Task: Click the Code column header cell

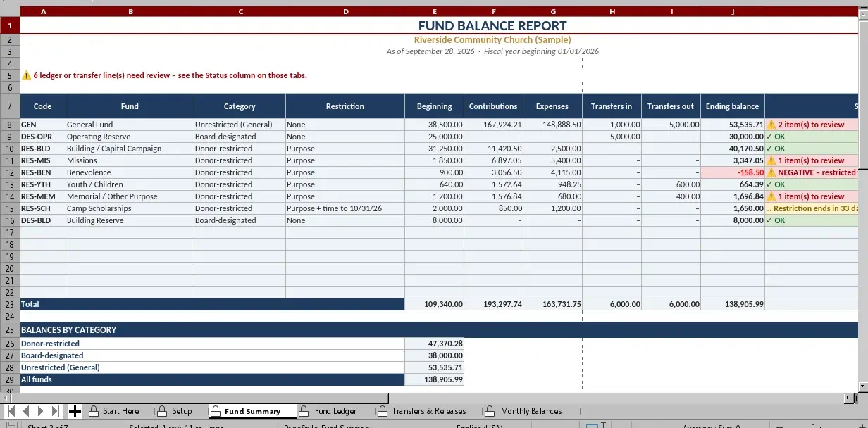Action: point(43,106)
